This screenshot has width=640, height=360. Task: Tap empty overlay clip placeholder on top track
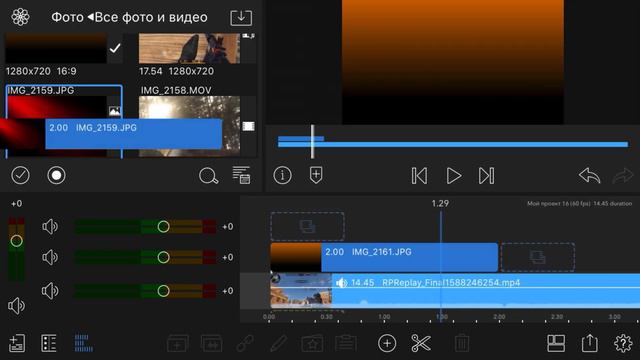pos(307,226)
